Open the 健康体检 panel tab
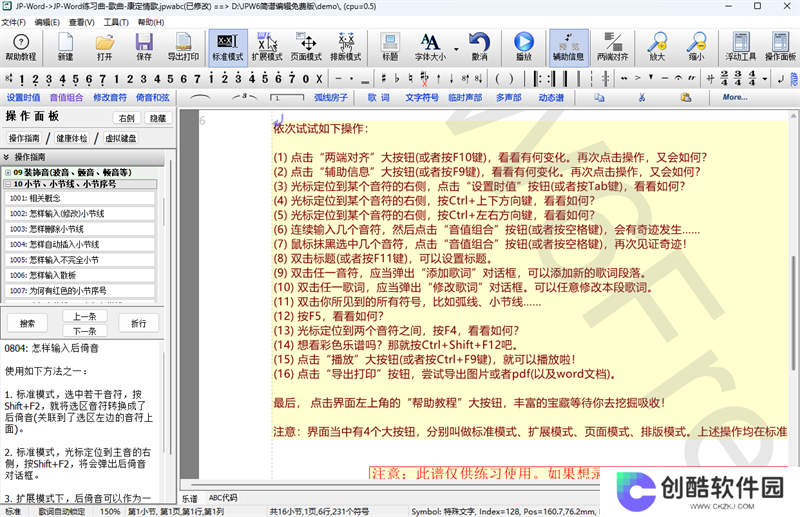This screenshot has width=800, height=517. click(x=71, y=138)
